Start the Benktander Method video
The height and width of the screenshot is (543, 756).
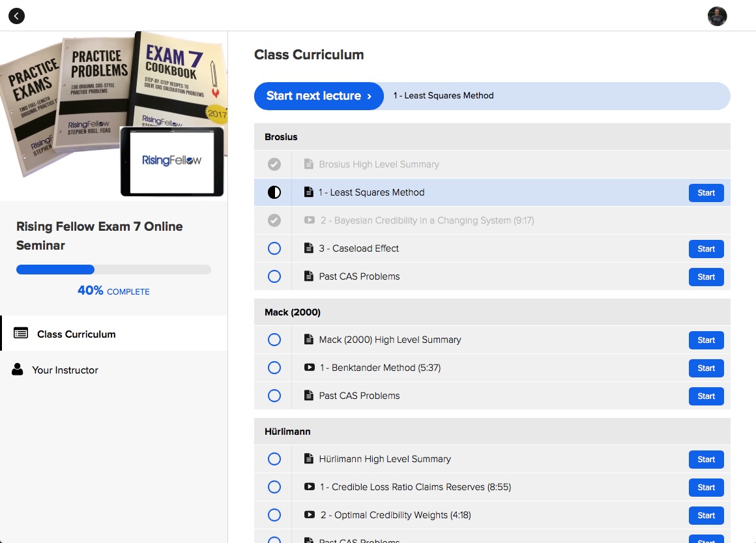coord(706,368)
